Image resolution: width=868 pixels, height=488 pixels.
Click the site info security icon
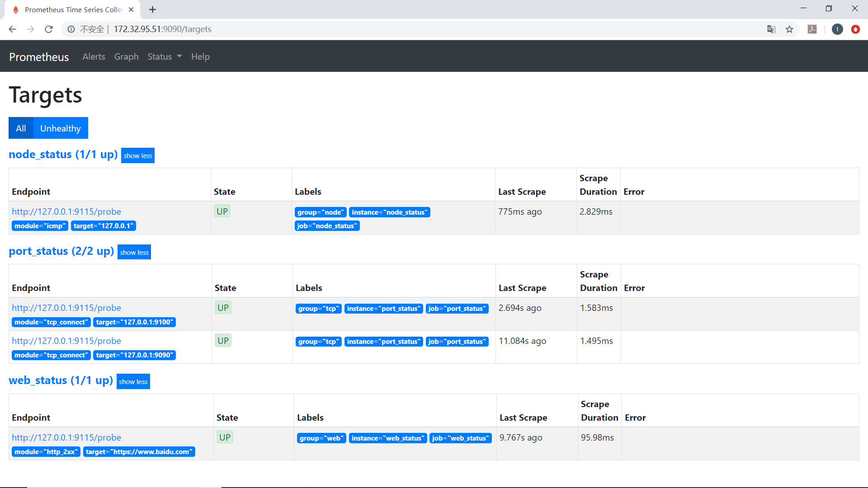click(x=71, y=29)
